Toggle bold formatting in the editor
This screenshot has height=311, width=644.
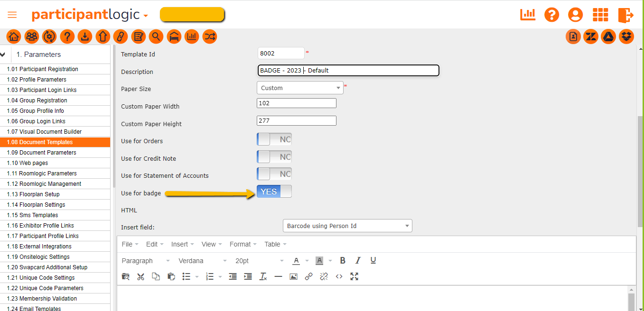point(343,260)
